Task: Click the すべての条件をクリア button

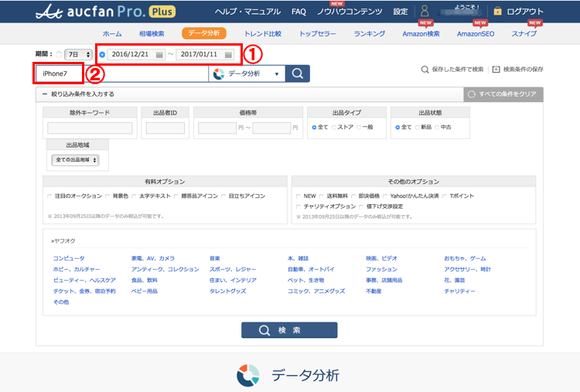Action: click(503, 94)
